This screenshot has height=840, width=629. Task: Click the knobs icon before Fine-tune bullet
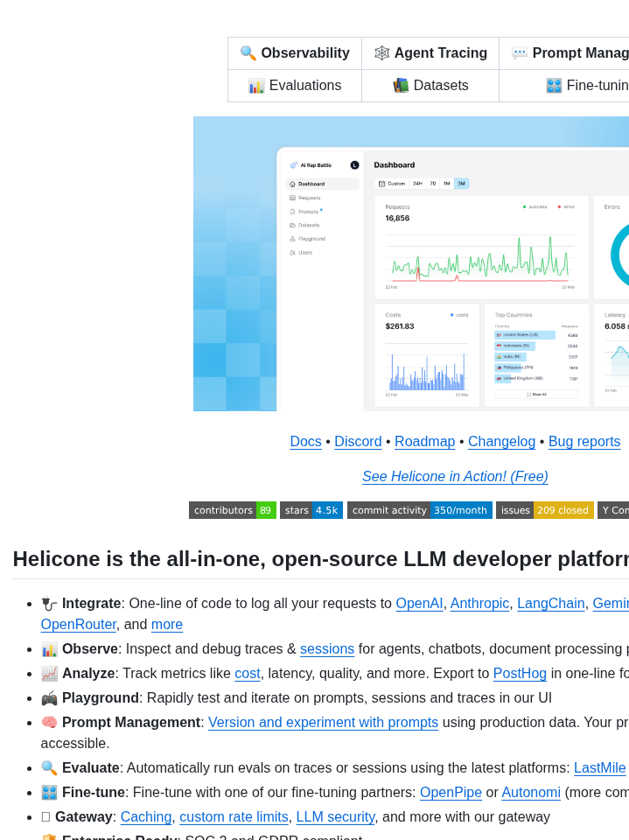point(49,793)
